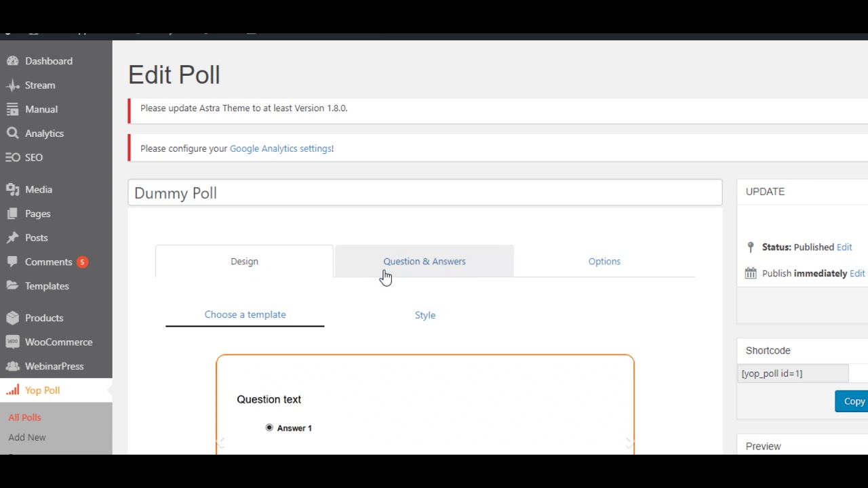Switch to the Question & Answers tab

pos(424,262)
